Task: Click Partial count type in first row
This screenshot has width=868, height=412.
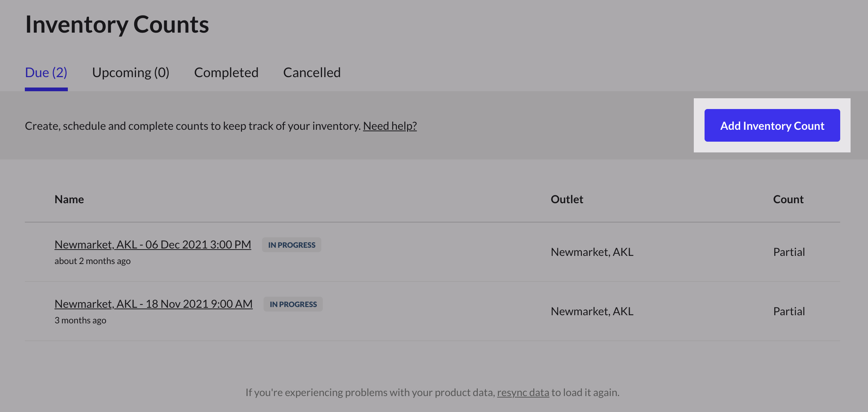Action: (x=789, y=252)
